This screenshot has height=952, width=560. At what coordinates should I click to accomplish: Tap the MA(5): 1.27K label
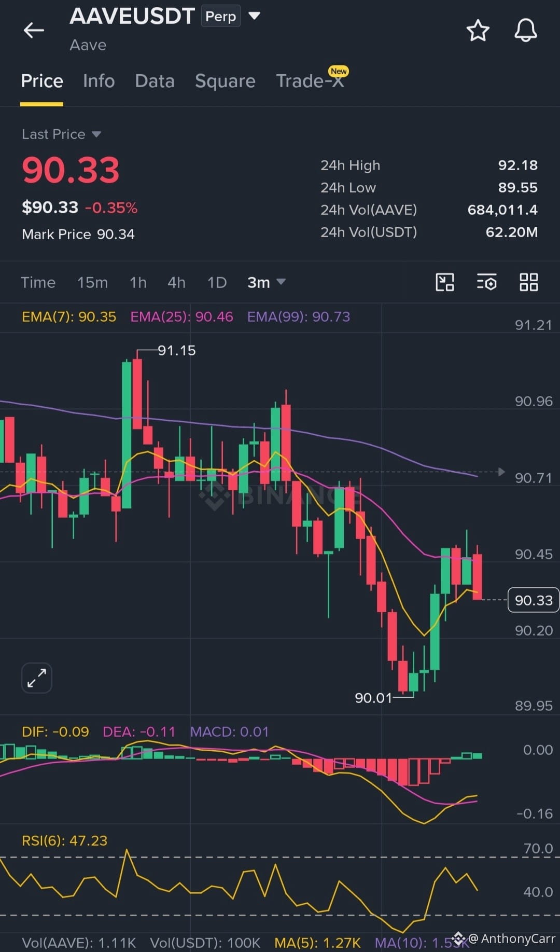[317, 943]
